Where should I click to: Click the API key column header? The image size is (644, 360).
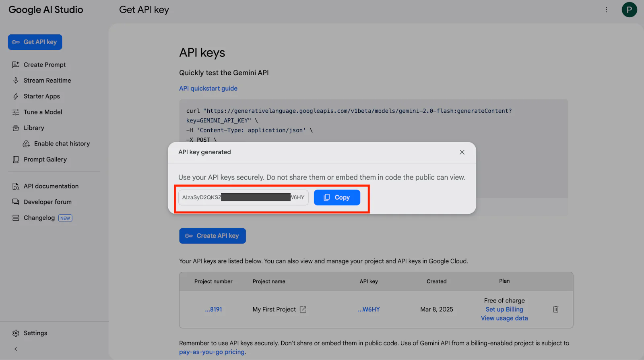(369, 281)
